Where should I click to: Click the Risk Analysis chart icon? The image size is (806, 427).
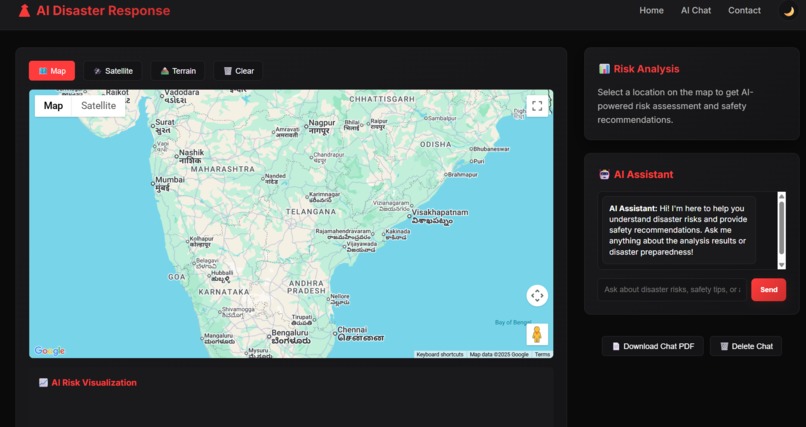pyautogui.click(x=604, y=69)
